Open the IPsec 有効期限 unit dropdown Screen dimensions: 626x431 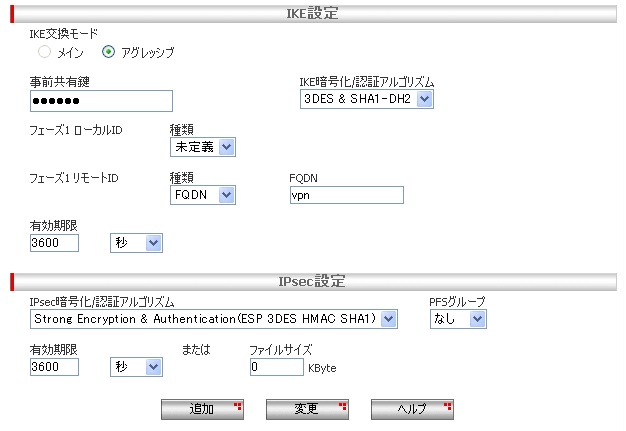tap(135, 367)
